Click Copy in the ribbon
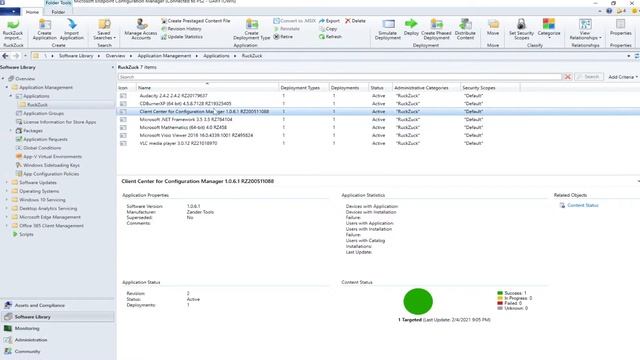 [328, 29]
